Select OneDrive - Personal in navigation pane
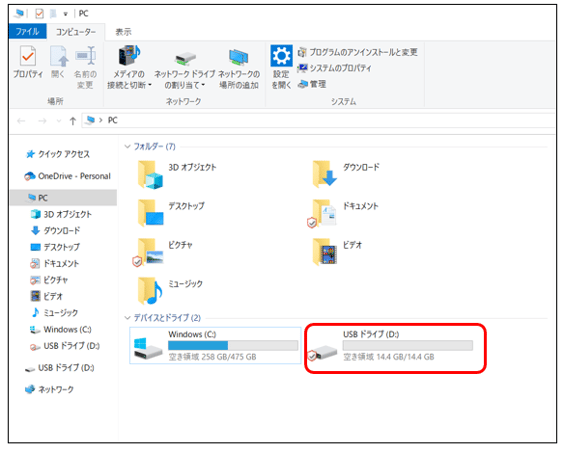The width and height of the screenshot is (564, 453). [x=67, y=176]
